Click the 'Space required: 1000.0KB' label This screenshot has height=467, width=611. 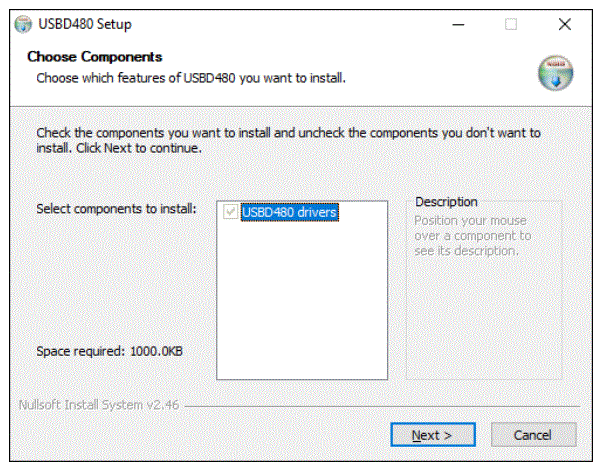coord(109,351)
